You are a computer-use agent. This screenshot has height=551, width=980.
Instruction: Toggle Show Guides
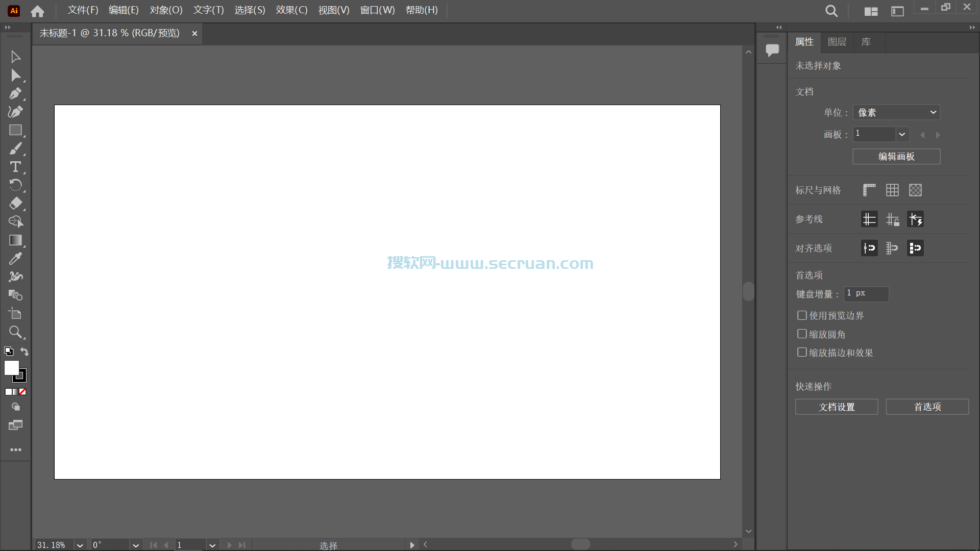(x=869, y=219)
